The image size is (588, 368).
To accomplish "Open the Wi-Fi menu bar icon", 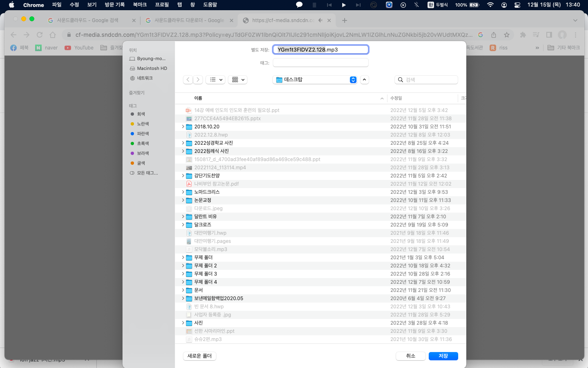I will click(x=490, y=5).
